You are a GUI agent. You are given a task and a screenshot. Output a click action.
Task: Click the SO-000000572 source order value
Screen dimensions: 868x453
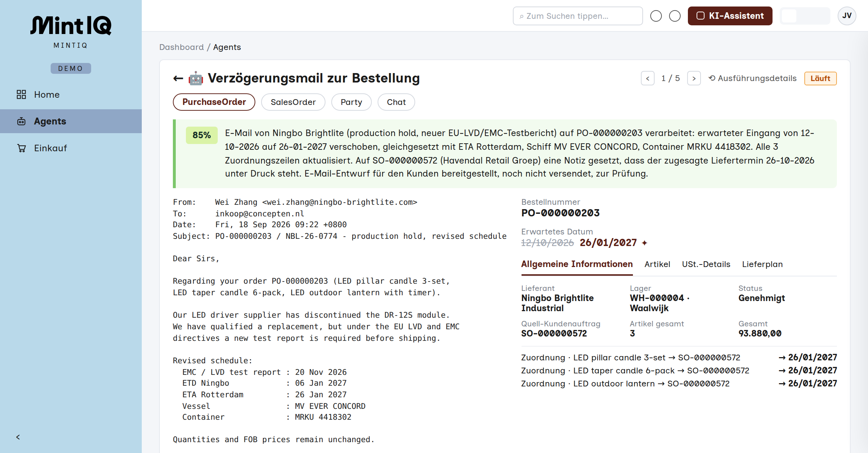point(554,333)
